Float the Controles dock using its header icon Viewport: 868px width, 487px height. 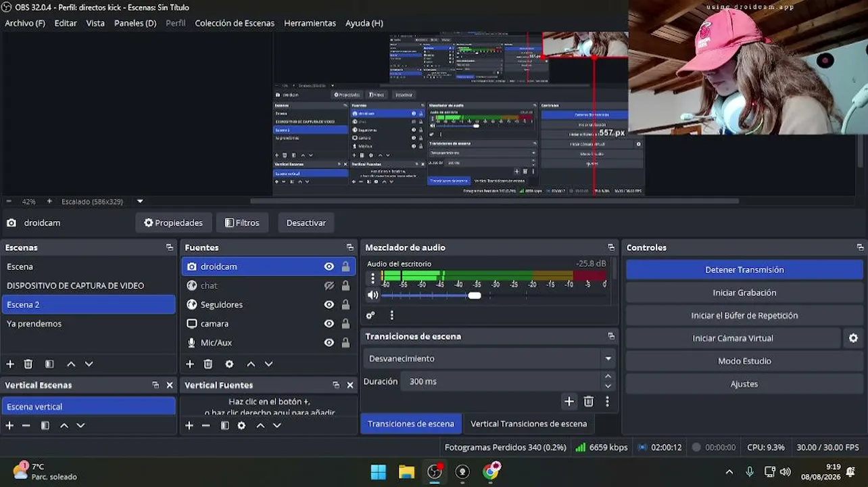860,248
